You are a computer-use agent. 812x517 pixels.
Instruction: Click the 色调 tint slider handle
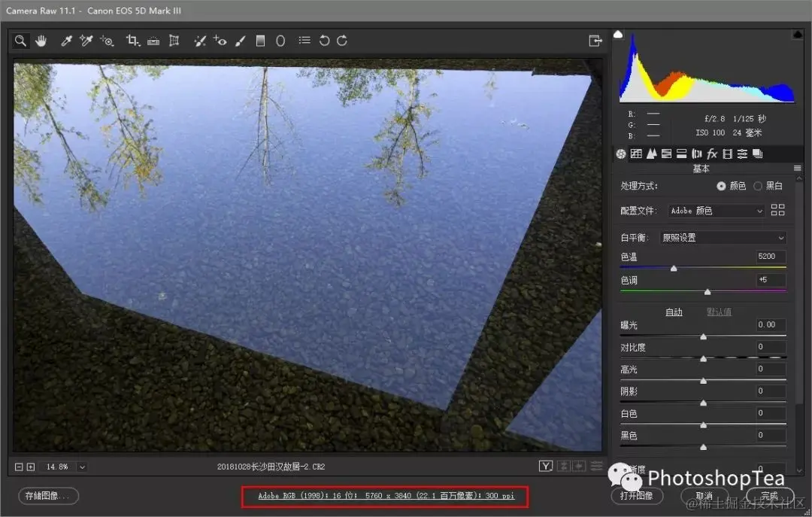click(x=707, y=292)
